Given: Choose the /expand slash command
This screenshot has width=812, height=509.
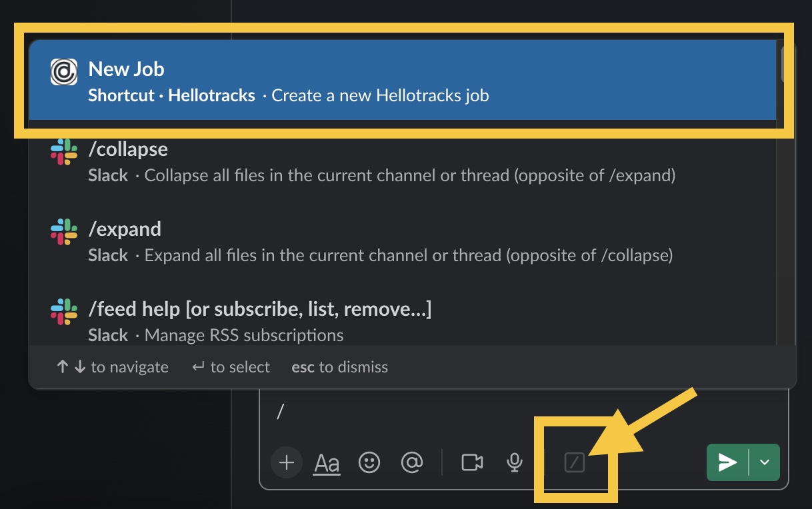Looking at the screenshot, I should [402, 241].
